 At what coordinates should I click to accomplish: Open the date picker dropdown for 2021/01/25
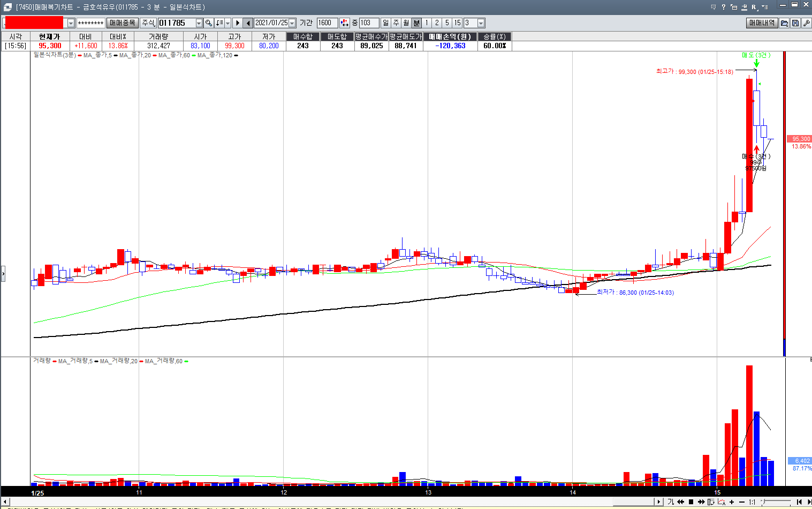pos(292,23)
